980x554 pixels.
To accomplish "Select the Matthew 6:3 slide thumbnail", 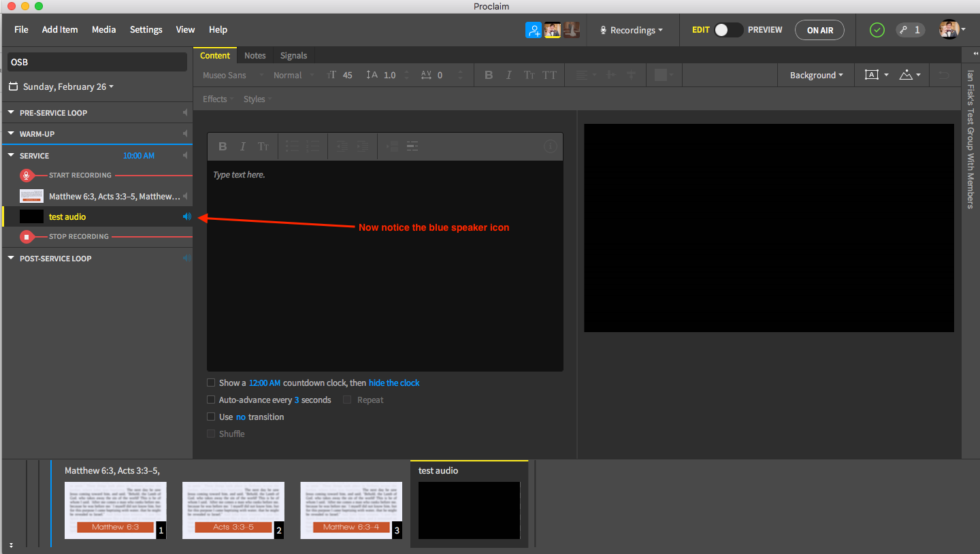I will tap(115, 510).
